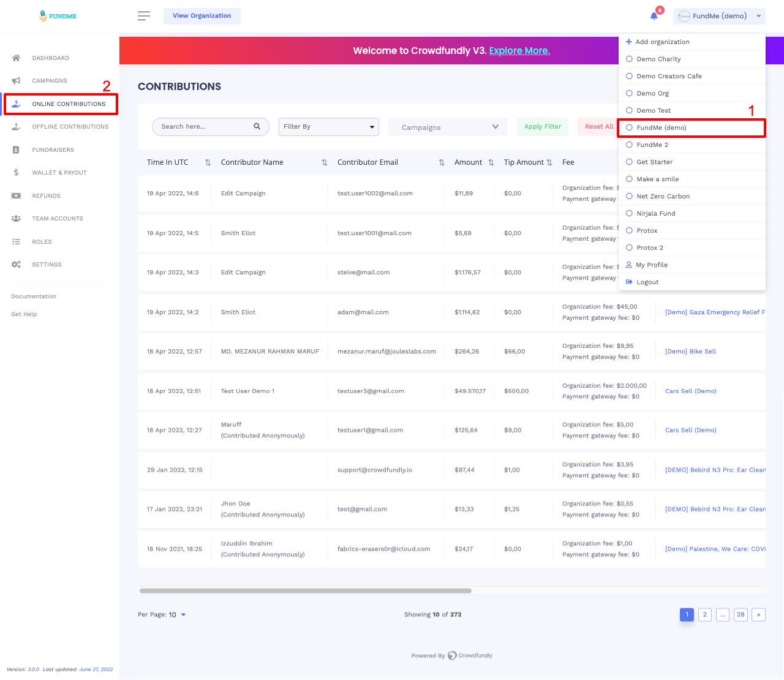Choose Logout from the account menu
The image size is (784, 680).
point(692,282)
